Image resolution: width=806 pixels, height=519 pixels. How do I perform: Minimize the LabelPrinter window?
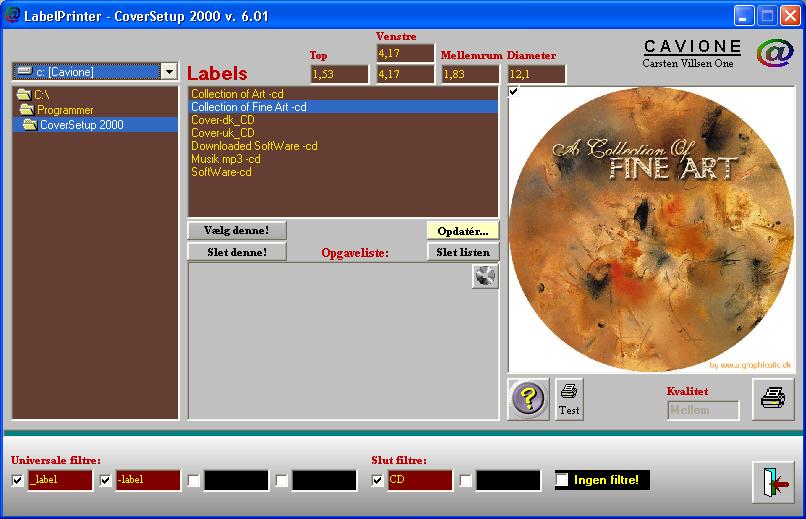point(743,15)
